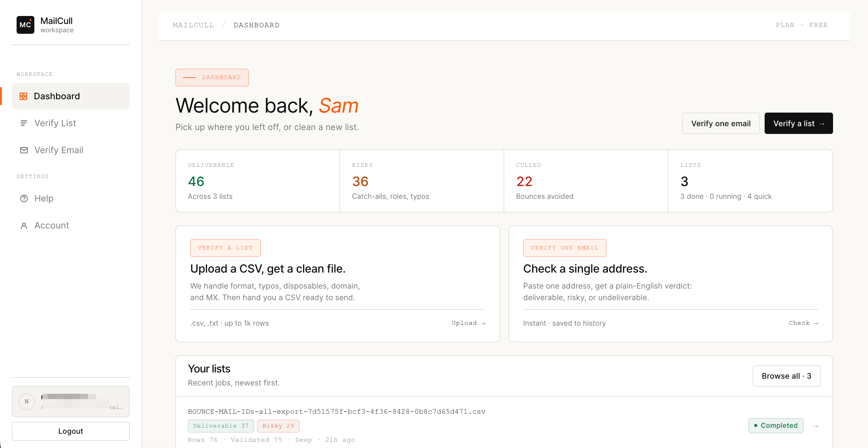
Task: Click '.csv, .txt · up to 1k rows' text
Action: 230,323
